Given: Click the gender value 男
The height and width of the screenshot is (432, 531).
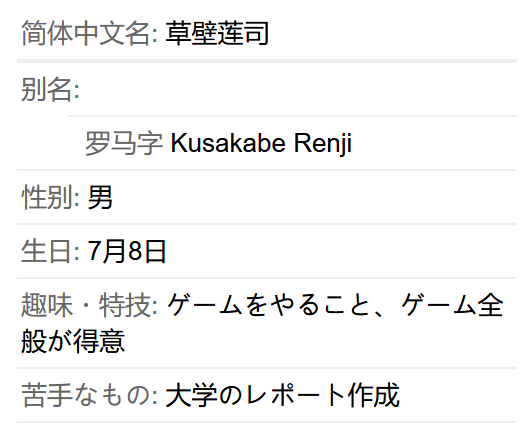Looking at the screenshot, I should pos(100,197).
